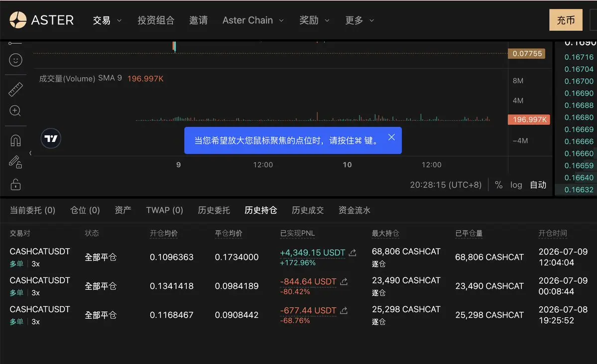Viewport: 597px width, 364px height.
Task: Click the 平仓均价 column header
Action: tap(229, 233)
